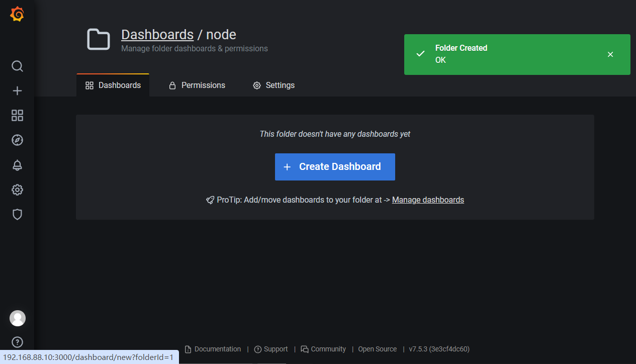Click the v7.5.3 version footer link
636x364 pixels.
tap(439, 349)
